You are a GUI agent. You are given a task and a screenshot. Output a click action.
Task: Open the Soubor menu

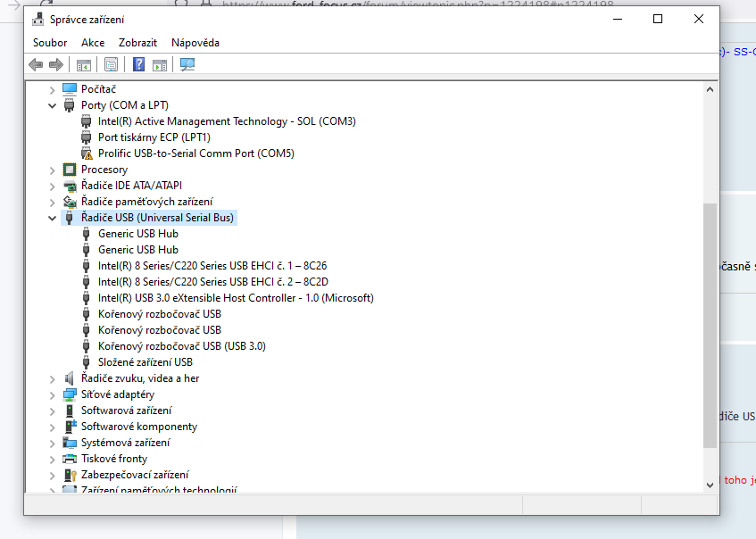[x=50, y=43]
